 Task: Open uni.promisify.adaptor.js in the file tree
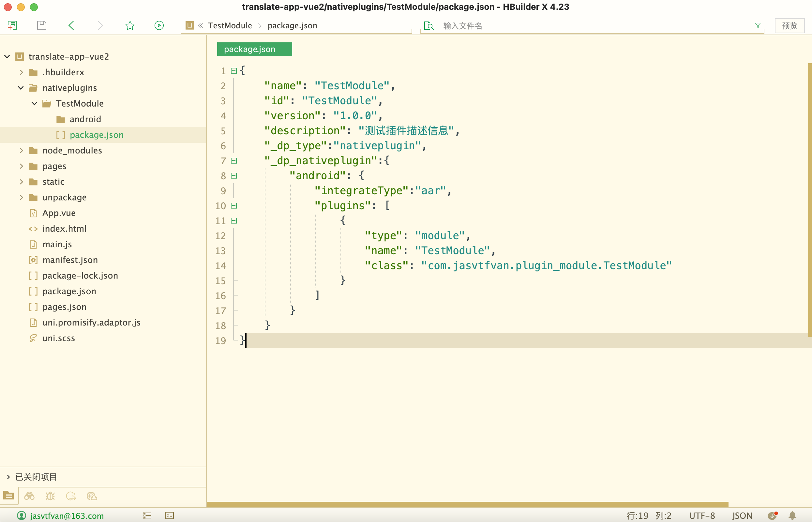click(x=91, y=322)
